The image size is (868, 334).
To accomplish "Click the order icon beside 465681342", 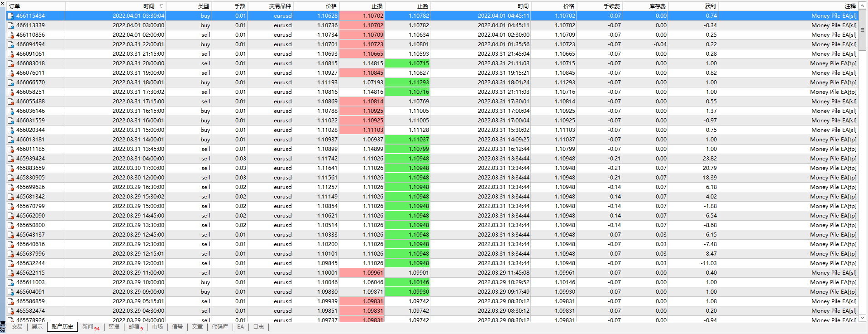I will (11, 197).
